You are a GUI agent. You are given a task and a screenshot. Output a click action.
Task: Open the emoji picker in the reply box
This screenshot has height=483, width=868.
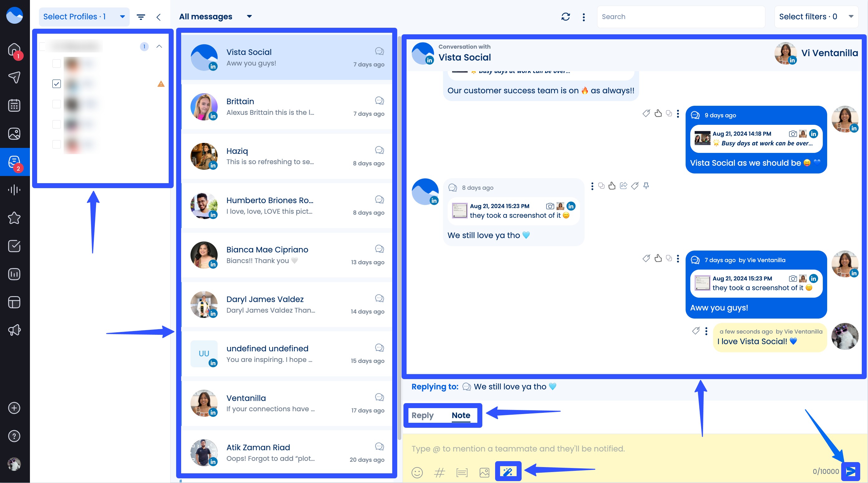click(418, 472)
